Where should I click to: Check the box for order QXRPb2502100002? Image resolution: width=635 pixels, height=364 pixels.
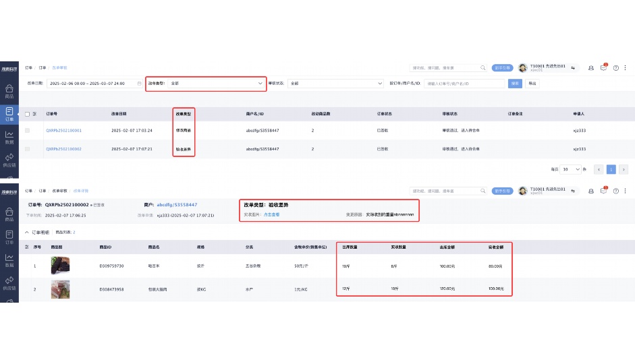pos(27,148)
